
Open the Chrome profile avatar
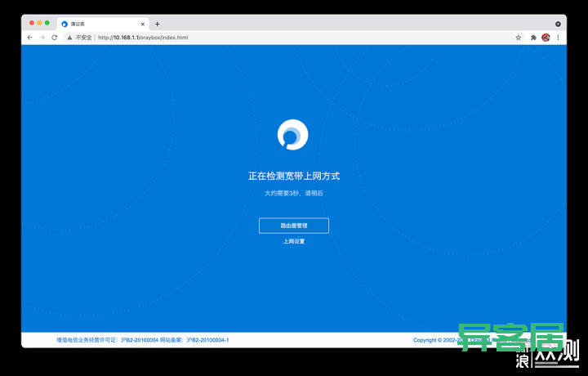[546, 38]
